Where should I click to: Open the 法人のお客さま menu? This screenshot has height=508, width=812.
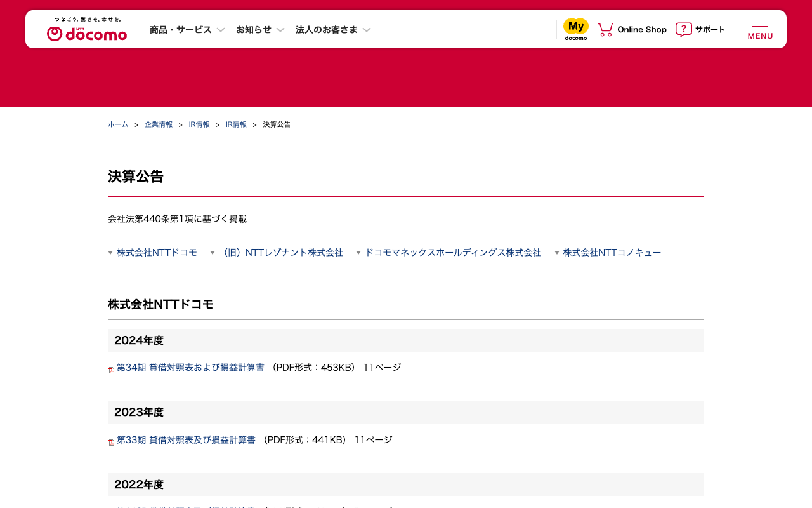click(327, 29)
